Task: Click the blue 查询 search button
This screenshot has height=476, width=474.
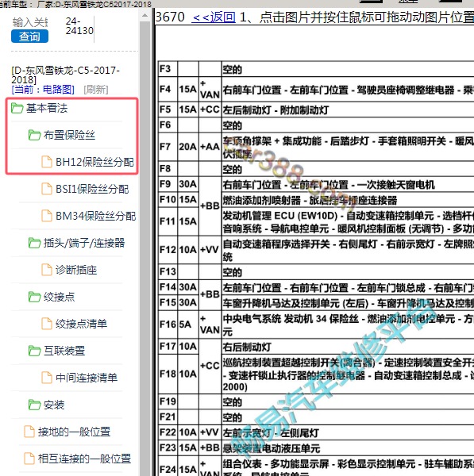Action: (29, 36)
